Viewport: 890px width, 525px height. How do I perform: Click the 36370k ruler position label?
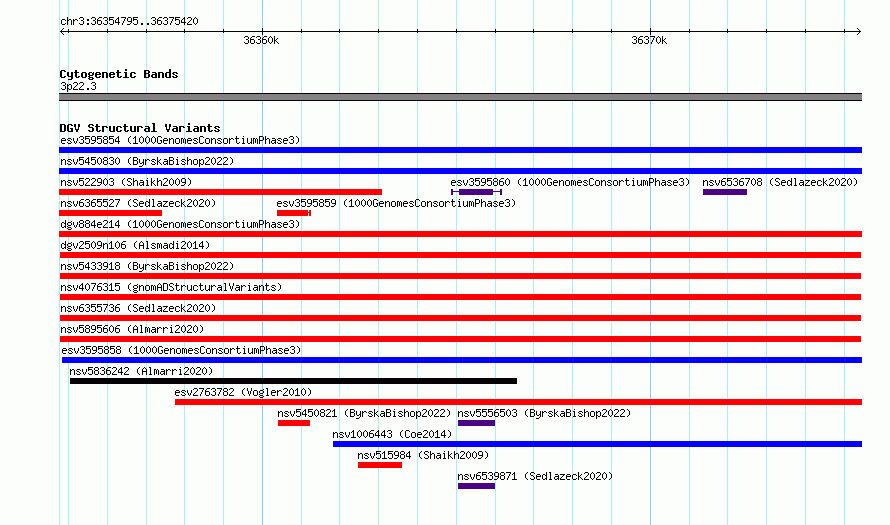(x=649, y=40)
